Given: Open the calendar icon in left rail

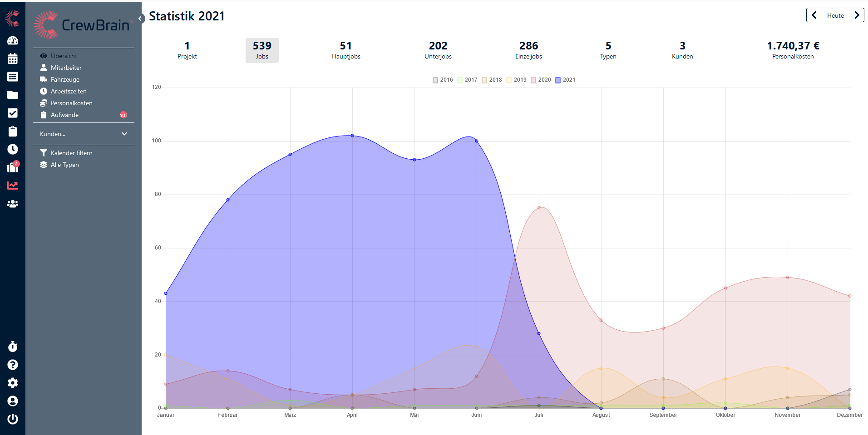Looking at the screenshot, I should [13, 59].
